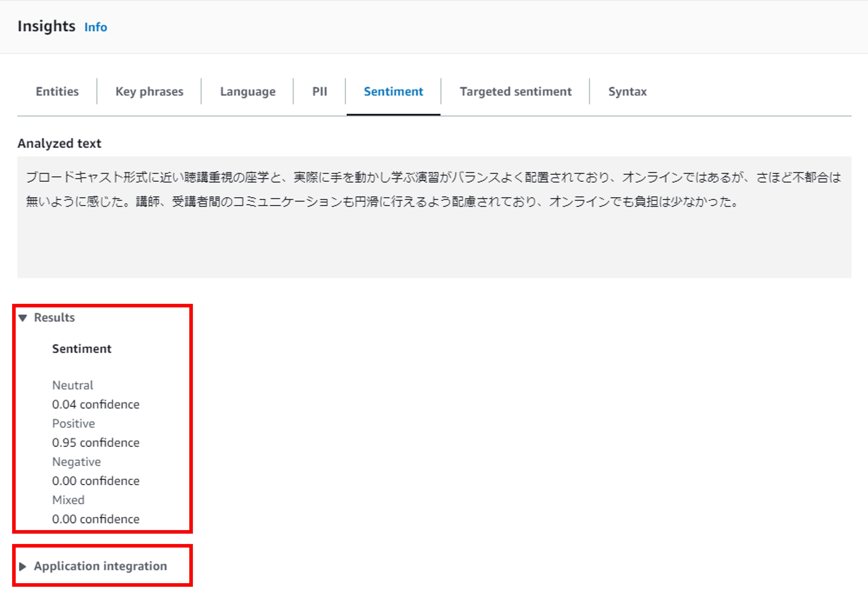This screenshot has height=611, width=868.
Task: Open the Targeted sentiment tab
Action: [516, 91]
